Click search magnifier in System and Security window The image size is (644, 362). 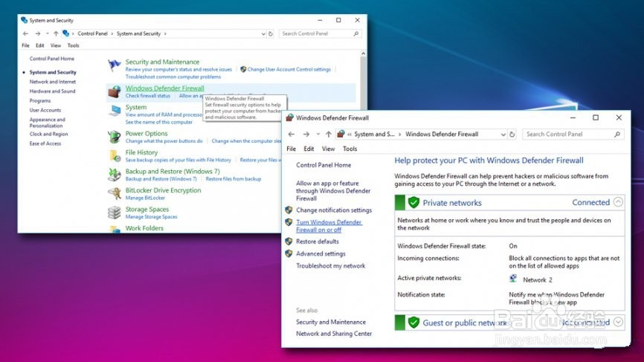coord(356,33)
